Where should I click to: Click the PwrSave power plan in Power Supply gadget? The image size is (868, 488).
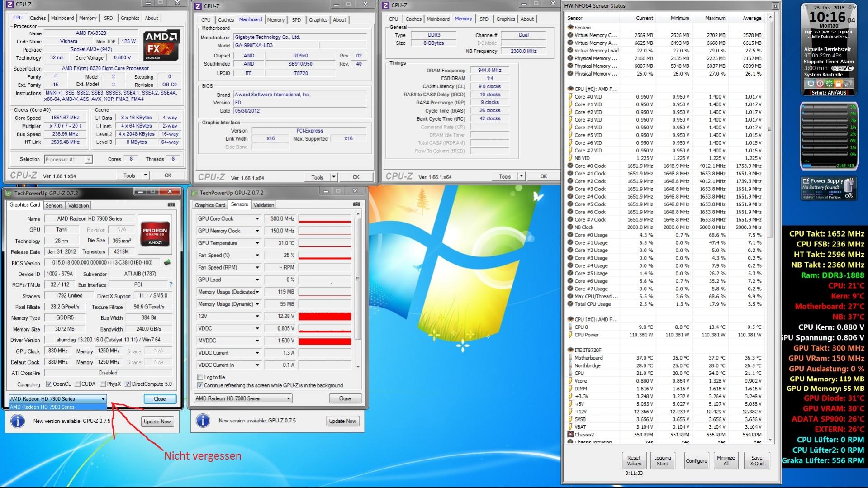835,197
